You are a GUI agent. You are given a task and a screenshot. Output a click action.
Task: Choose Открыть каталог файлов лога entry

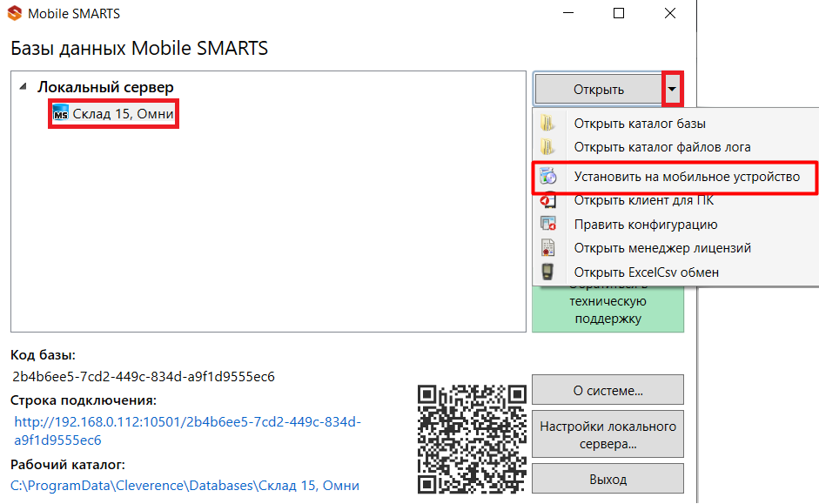coord(662,147)
